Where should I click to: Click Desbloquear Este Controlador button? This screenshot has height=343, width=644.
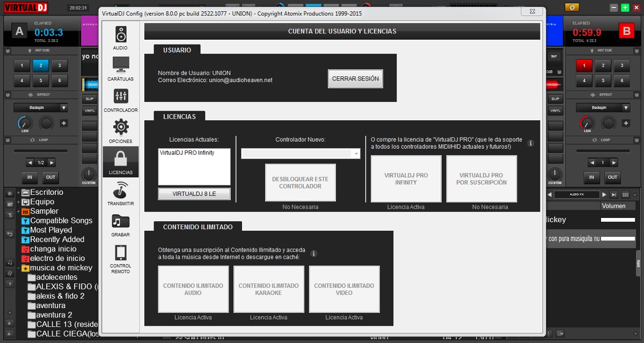(301, 183)
